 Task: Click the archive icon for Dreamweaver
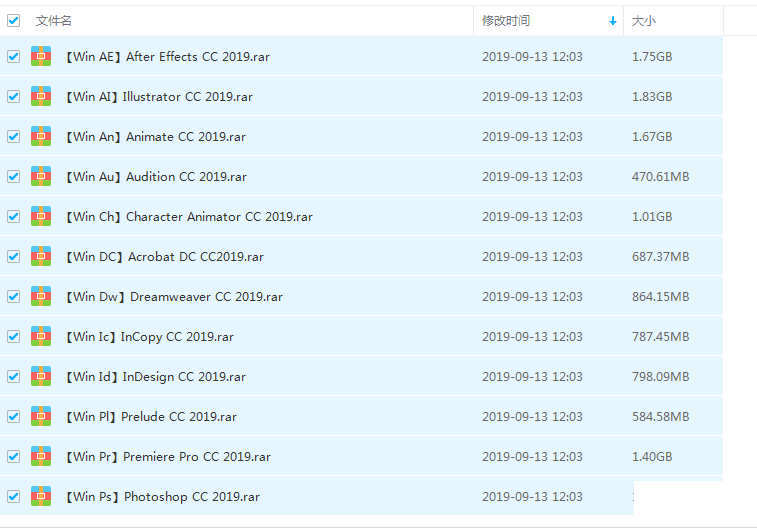point(41,296)
